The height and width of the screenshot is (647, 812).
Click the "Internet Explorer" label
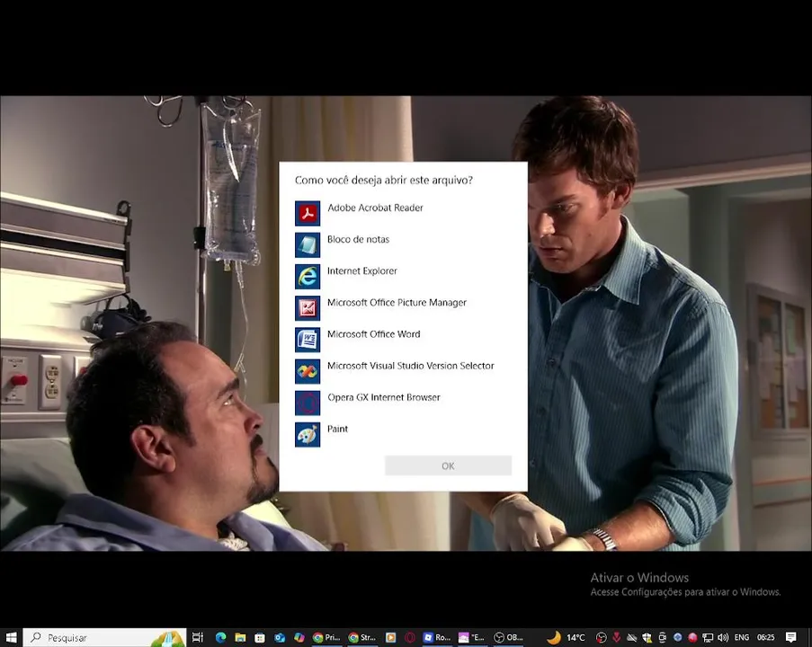click(362, 270)
